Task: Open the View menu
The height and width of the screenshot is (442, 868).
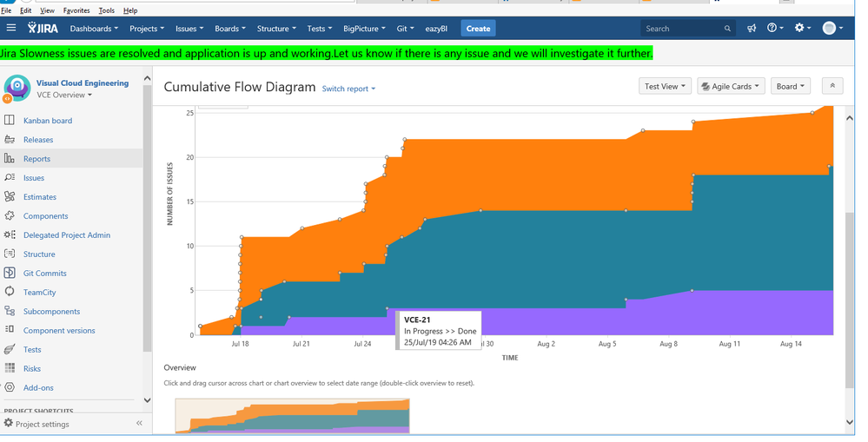Action: point(47,10)
